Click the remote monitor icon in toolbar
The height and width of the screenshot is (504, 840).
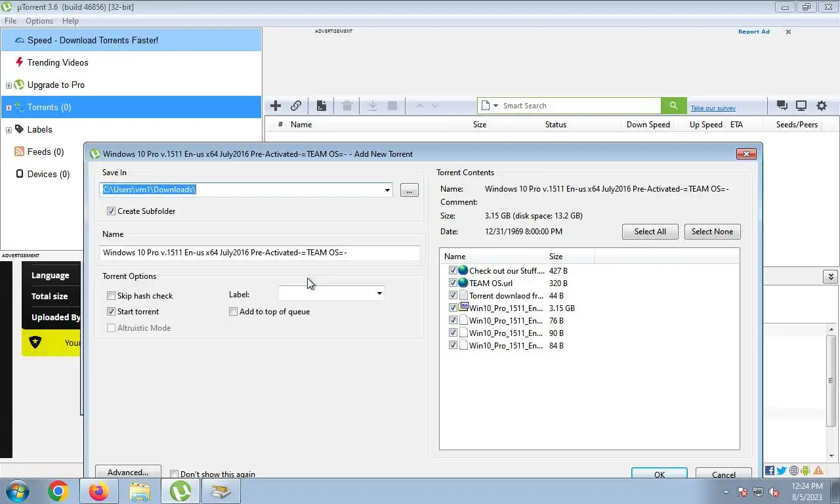[801, 106]
